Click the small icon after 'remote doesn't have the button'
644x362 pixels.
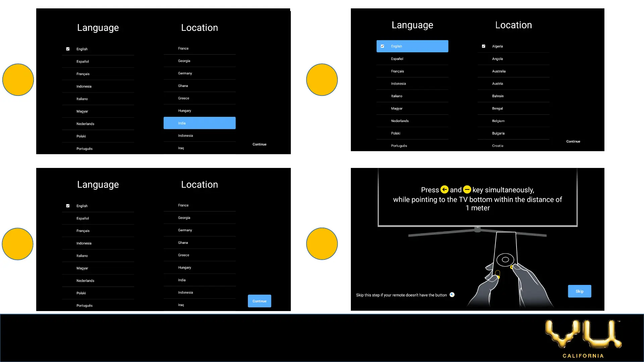coord(452,295)
